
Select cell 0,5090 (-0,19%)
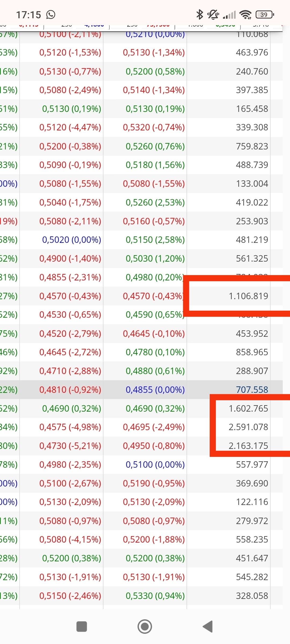70,165
